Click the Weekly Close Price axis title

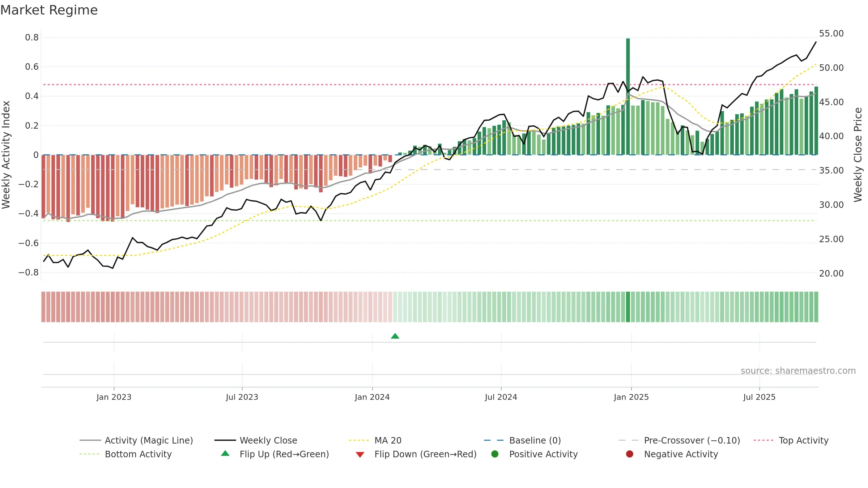858,155
